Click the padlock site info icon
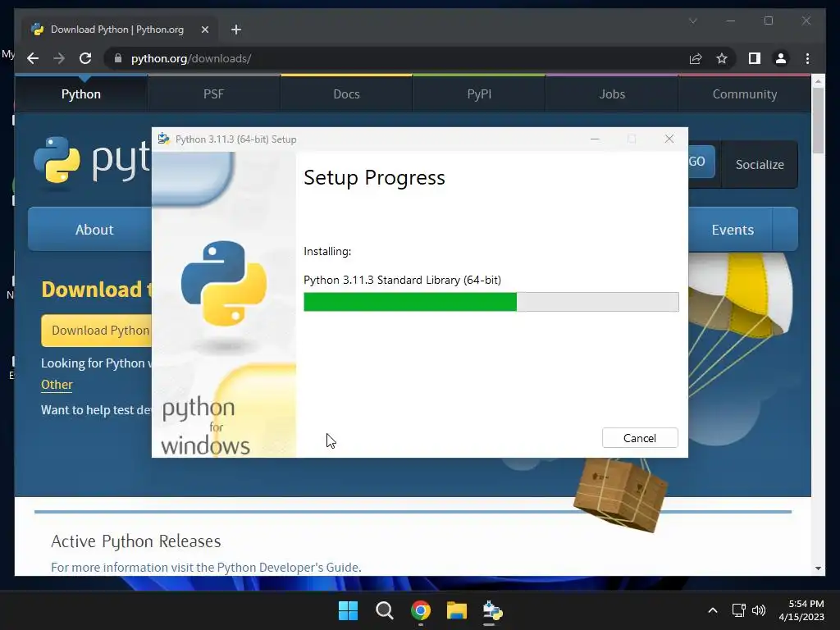This screenshot has width=840, height=630. coord(118,58)
